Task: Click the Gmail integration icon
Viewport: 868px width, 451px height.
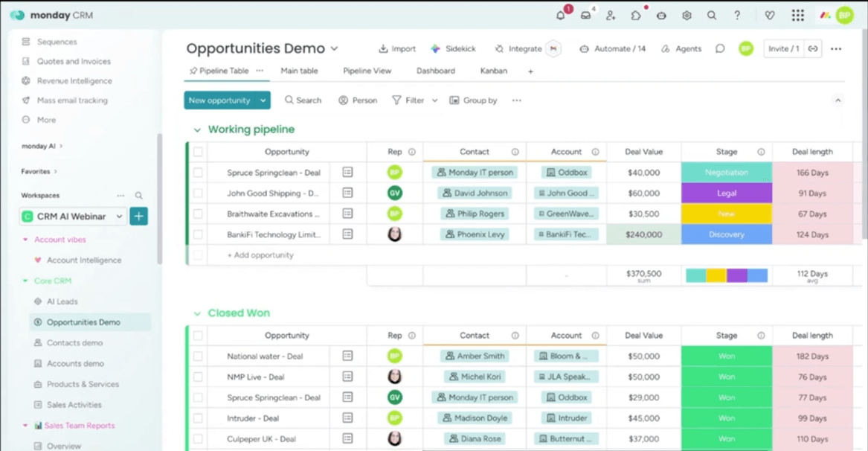Action: (553, 49)
